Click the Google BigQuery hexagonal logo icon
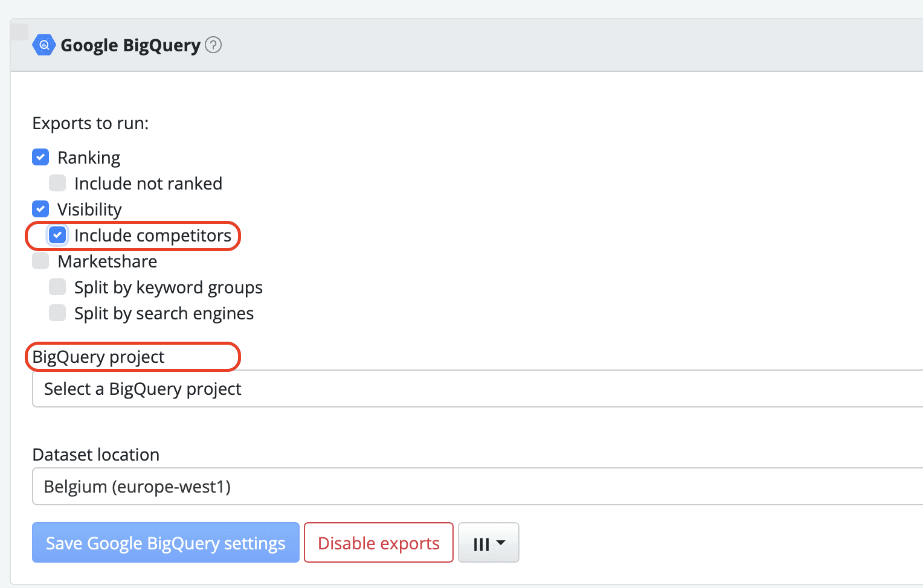This screenshot has height=588, width=923. [x=44, y=45]
